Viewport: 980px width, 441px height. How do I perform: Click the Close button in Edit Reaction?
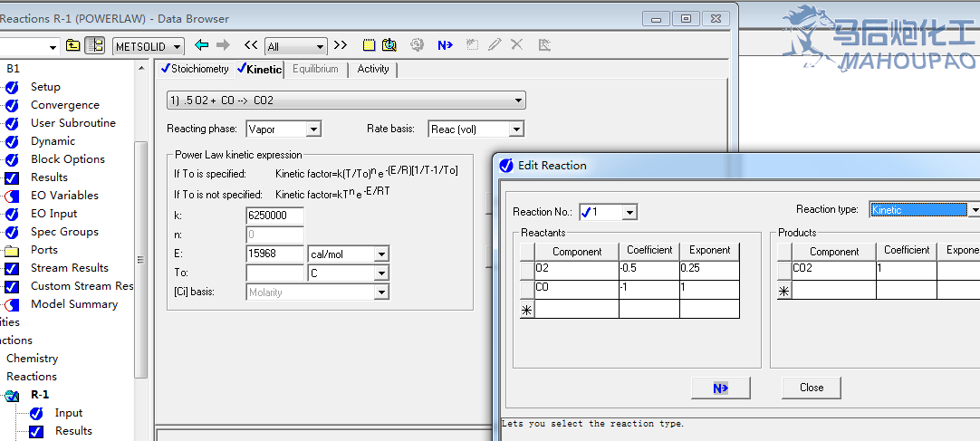pos(812,388)
